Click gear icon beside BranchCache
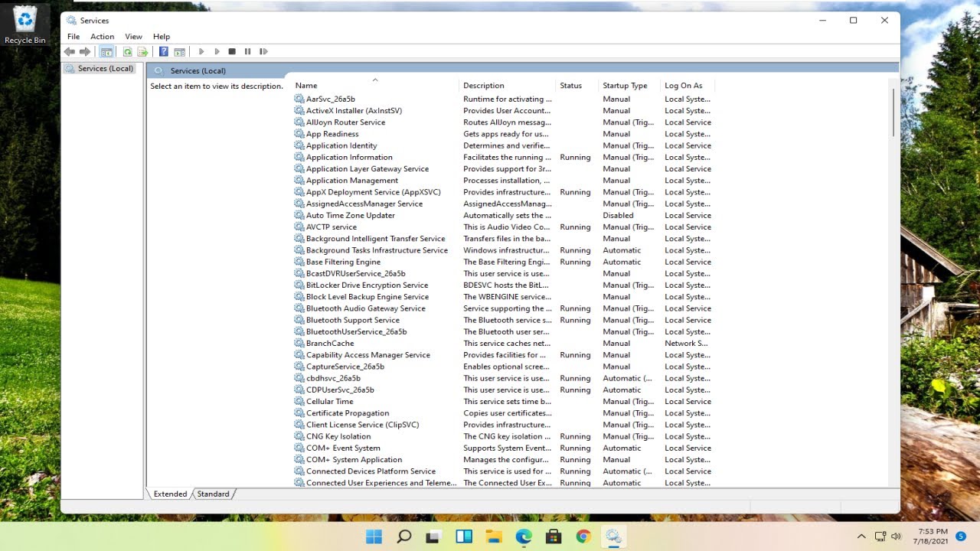The width and height of the screenshot is (980, 551). 299,343
